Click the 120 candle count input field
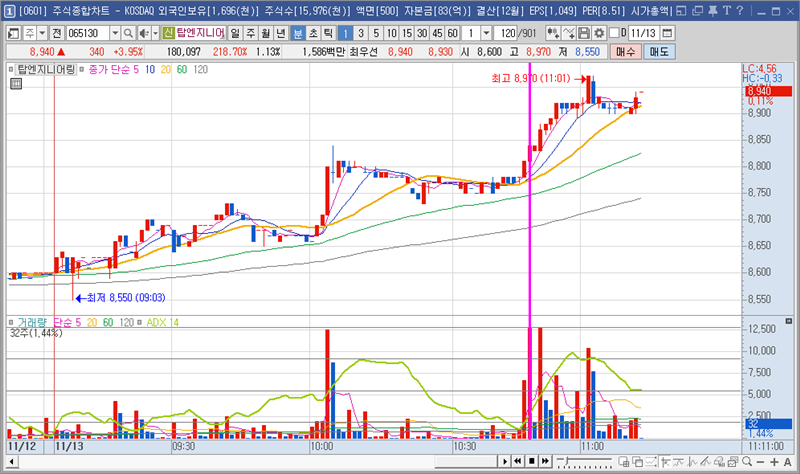 pyautogui.click(x=509, y=33)
